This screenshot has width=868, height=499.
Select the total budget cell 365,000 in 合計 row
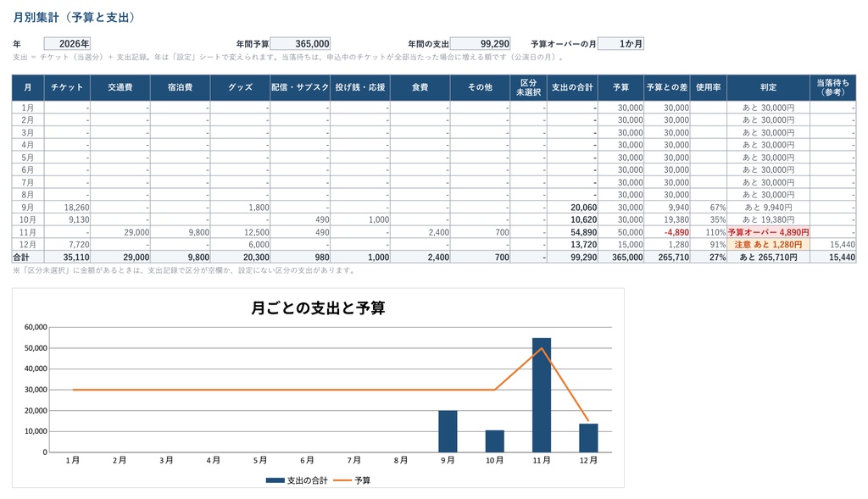tap(620, 258)
